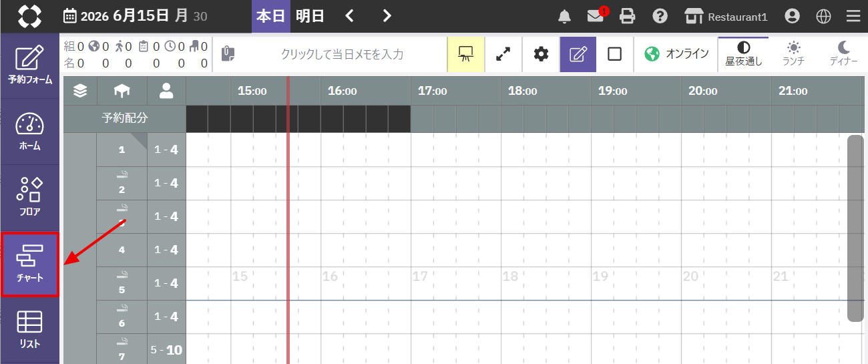The image size is (868, 364).
Task: Click the table icon in the chart header
Action: coord(122,91)
